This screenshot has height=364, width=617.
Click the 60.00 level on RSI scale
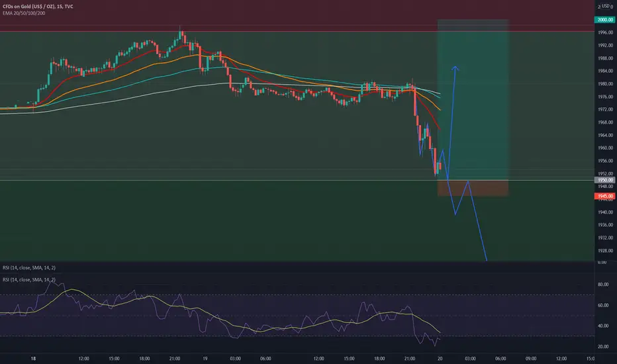click(x=603, y=305)
